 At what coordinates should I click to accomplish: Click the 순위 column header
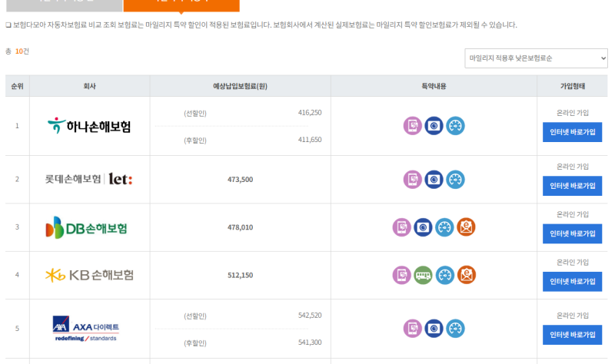click(x=17, y=86)
